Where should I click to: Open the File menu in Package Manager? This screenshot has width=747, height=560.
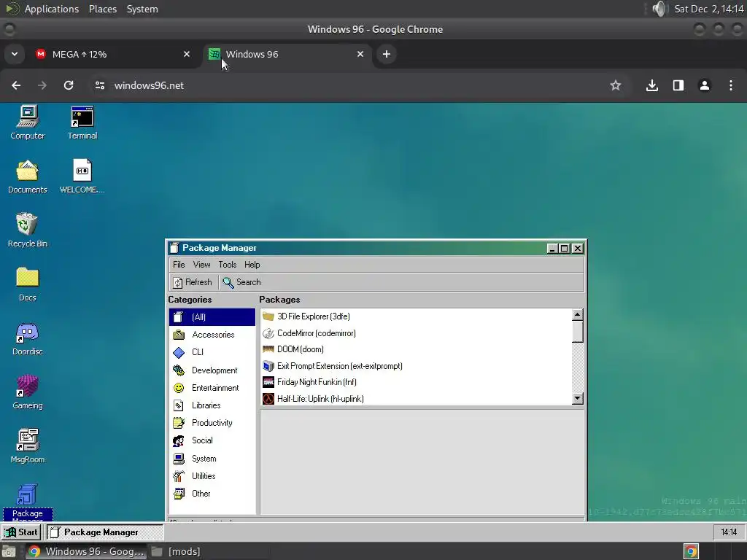coord(179,265)
